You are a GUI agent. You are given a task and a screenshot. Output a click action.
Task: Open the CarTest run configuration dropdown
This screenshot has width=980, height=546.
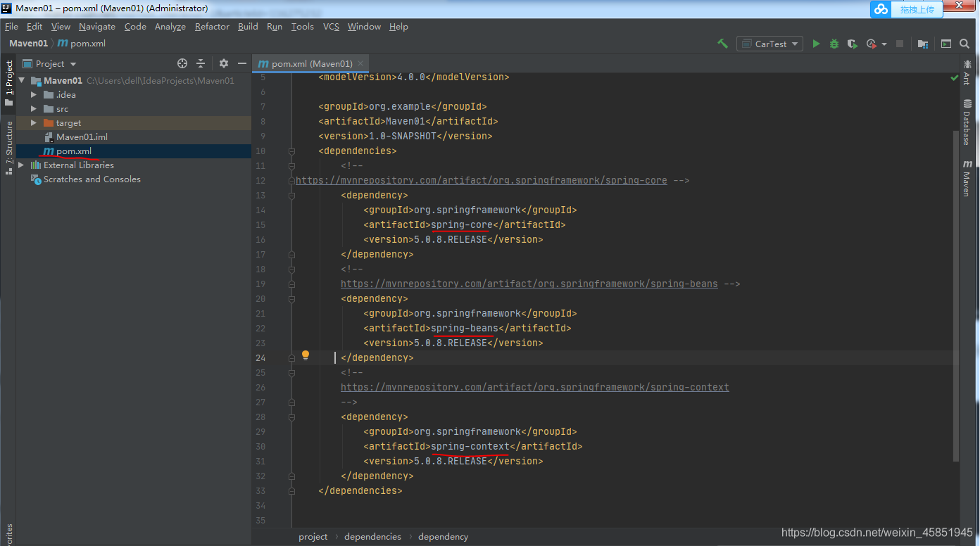coord(770,44)
